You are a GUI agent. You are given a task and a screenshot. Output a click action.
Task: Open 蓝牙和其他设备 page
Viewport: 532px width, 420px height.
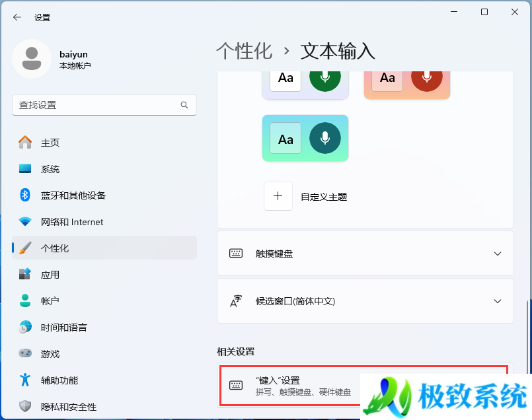point(104,195)
